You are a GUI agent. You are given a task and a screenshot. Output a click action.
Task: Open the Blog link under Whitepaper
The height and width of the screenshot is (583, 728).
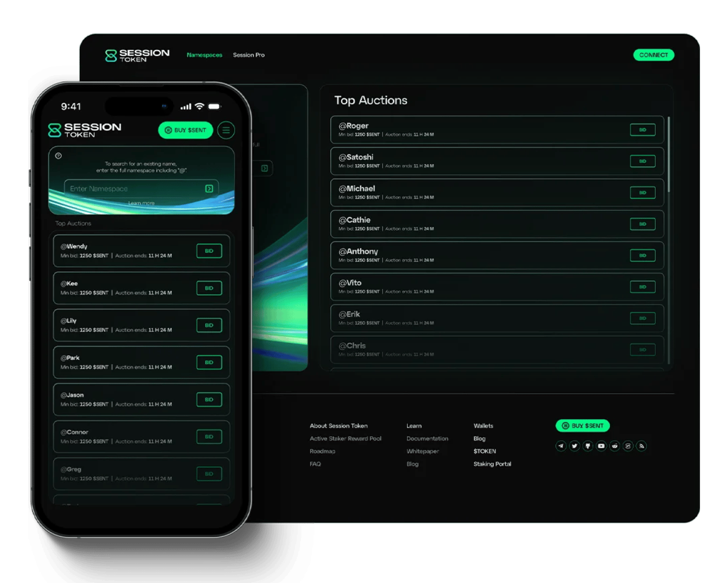(x=412, y=464)
